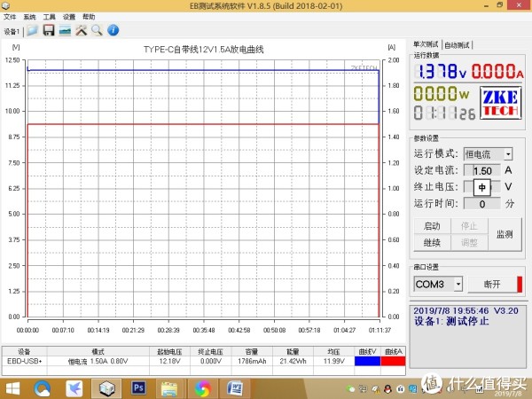
Task: Open the Windows Start button
Action: pos(12,389)
